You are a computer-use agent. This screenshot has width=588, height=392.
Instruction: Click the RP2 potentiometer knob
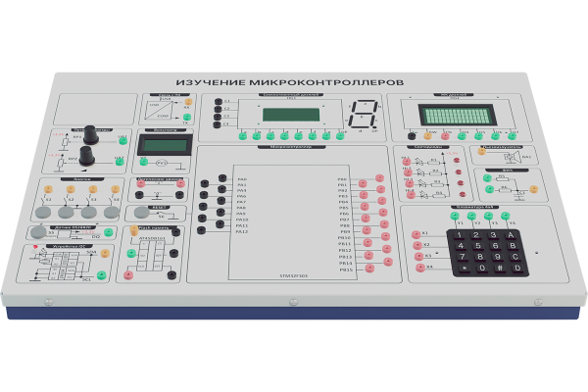86,155
